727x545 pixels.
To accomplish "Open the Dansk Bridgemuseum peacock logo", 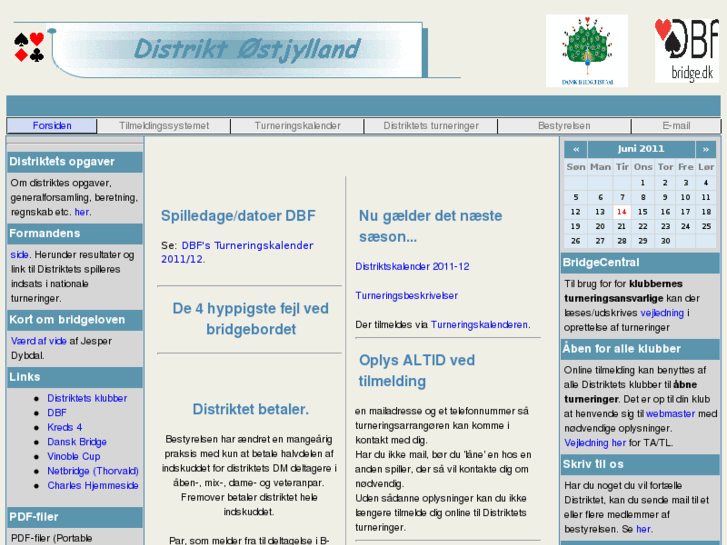I will tap(587, 51).
